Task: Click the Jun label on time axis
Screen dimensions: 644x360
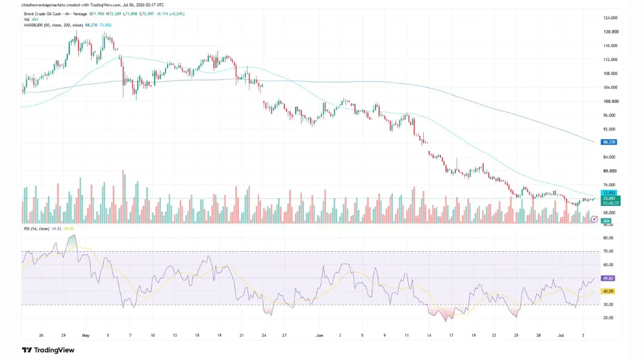Action: pyautogui.click(x=319, y=335)
